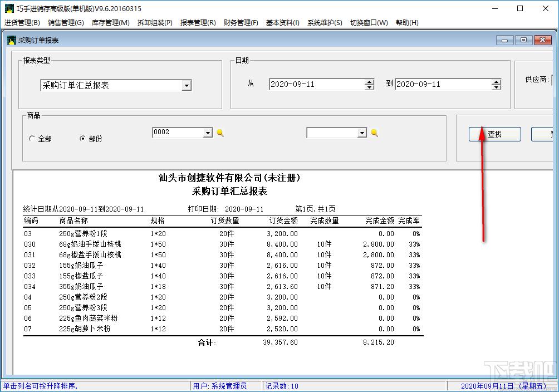Click the lookup icon beside the 0002 product field
The height and width of the screenshot is (392, 559).
click(220, 133)
